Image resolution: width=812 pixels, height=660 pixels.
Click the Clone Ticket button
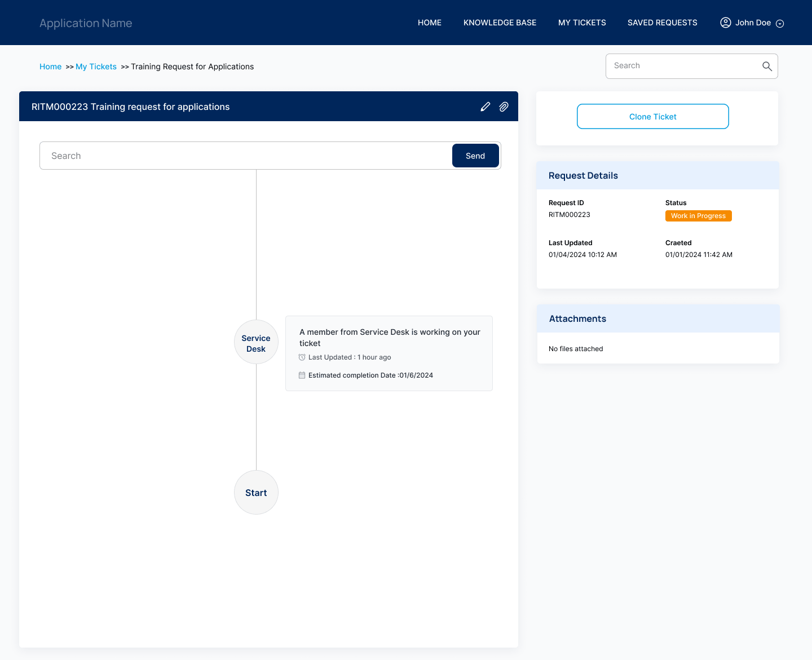coord(652,117)
